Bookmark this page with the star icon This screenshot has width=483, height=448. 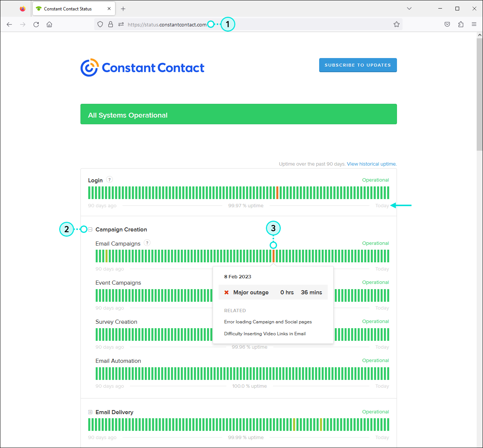pyautogui.click(x=397, y=25)
